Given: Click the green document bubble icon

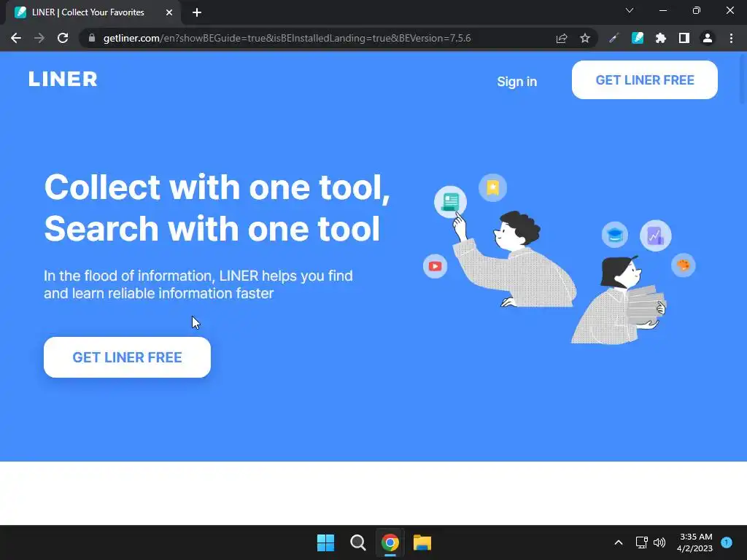Looking at the screenshot, I should [450, 202].
